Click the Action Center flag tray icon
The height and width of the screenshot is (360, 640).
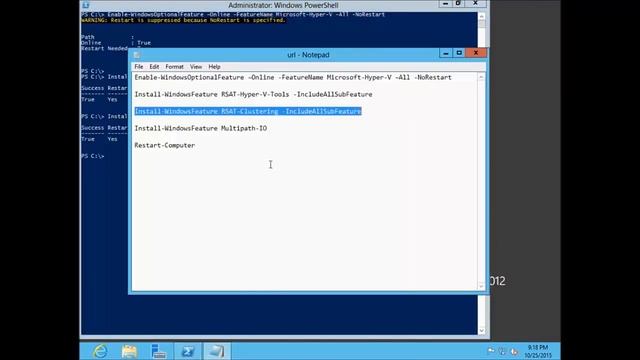click(491, 351)
